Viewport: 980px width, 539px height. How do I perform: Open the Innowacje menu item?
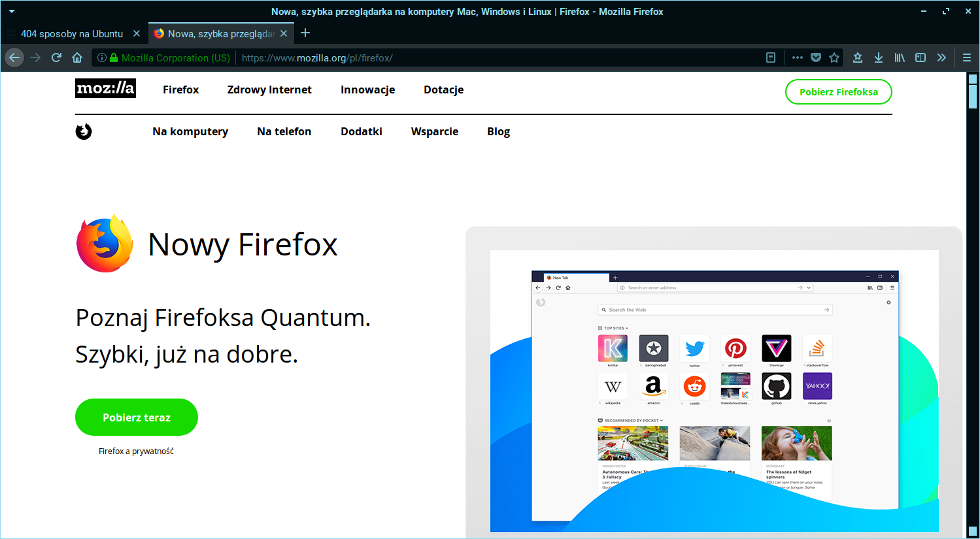click(367, 90)
